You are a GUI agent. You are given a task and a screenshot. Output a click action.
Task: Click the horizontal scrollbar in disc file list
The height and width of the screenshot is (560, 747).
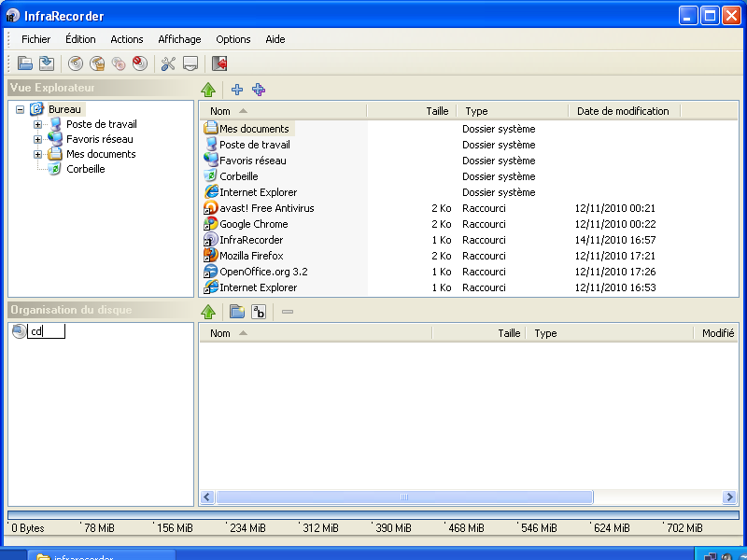[x=405, y=497]
